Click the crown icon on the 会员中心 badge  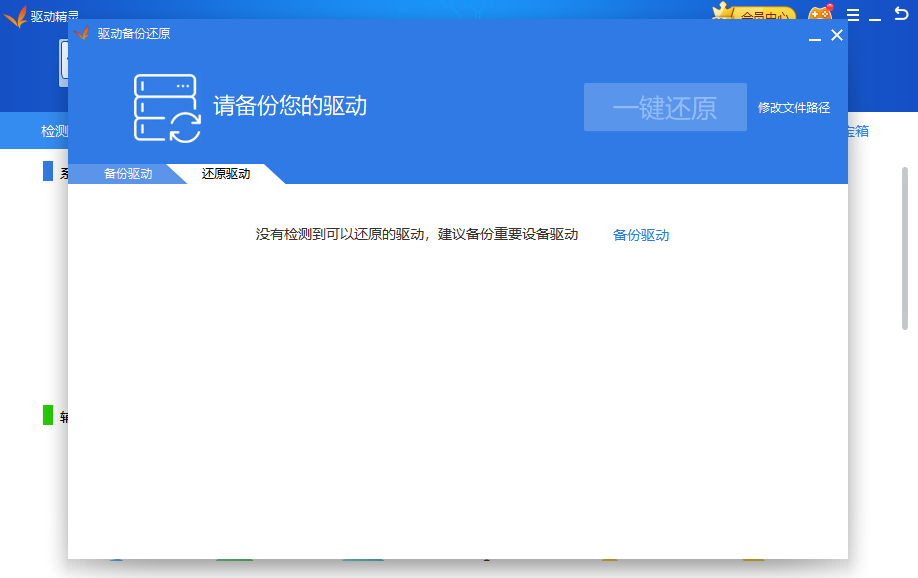722,9
